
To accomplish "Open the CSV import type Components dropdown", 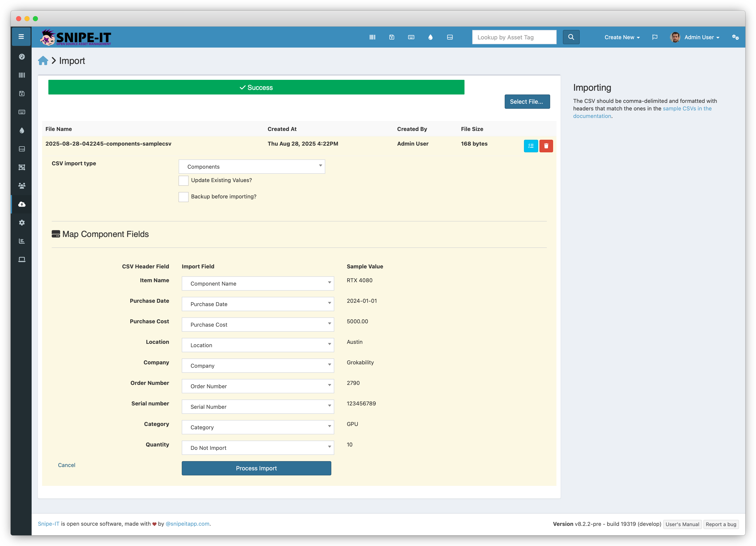I will click(252, 166).
